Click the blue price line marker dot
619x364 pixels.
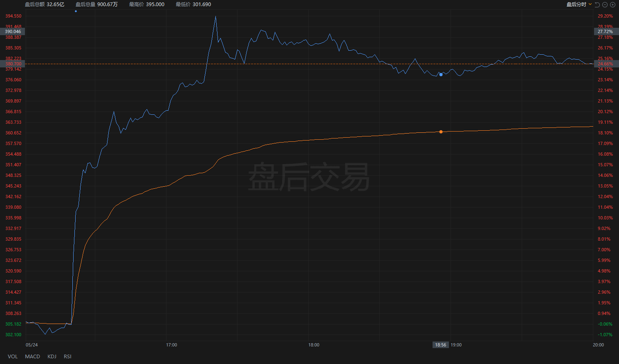441,75
